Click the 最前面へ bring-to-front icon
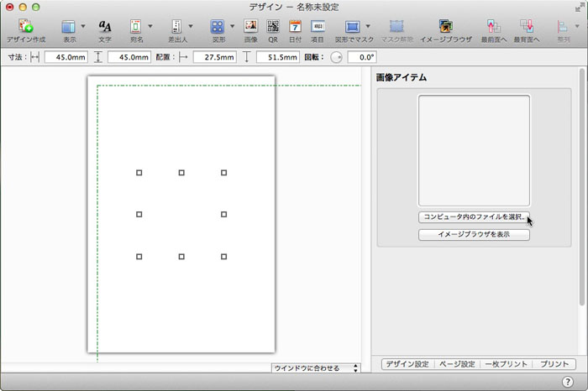This screenshot has width=588, height=391. pyautogui.click(x=494, y=27)
